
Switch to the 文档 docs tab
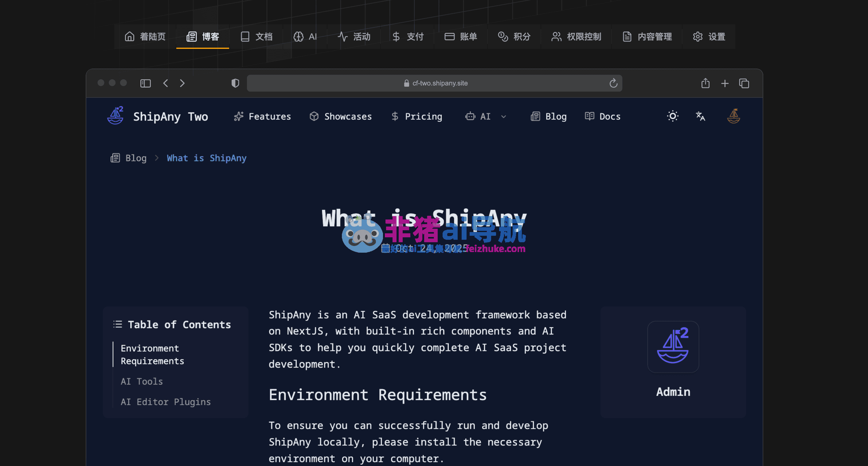(x=256, y=36)
